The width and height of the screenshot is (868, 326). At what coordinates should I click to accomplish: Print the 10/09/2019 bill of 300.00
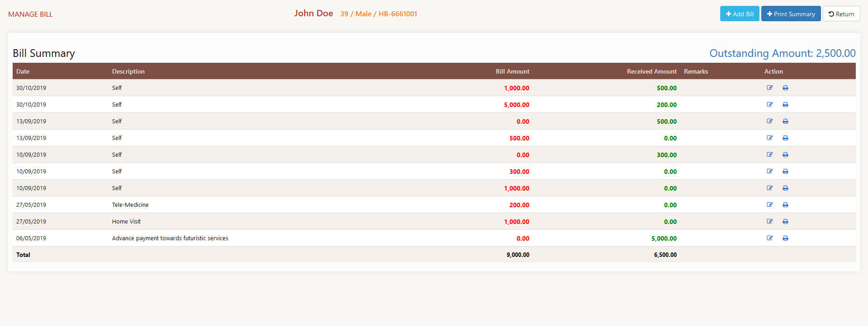(x=785, y=172)
